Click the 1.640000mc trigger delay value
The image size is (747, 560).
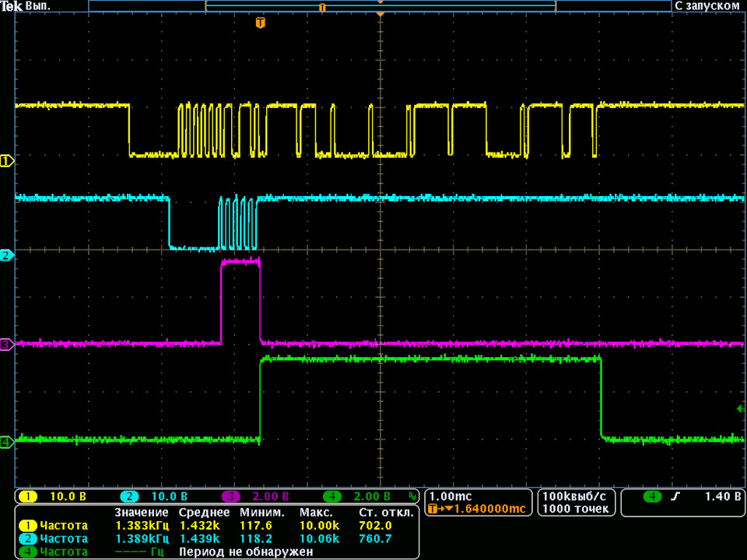[489, 509]
